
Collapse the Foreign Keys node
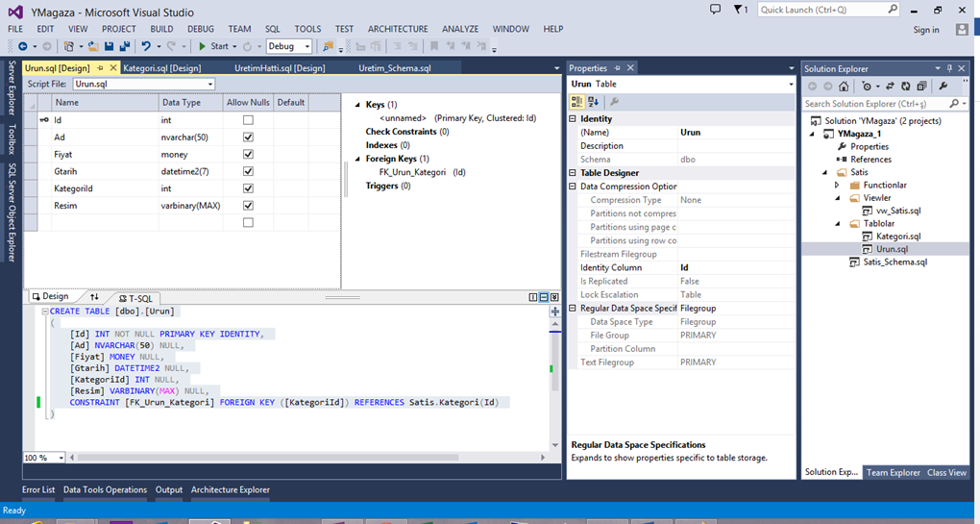tap(357, 159)
